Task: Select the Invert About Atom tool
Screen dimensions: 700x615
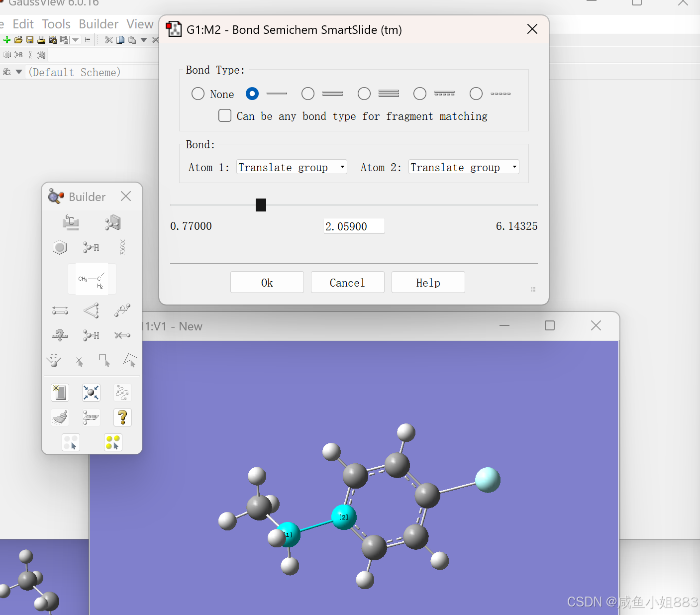Action: click(x=54, y=360)
